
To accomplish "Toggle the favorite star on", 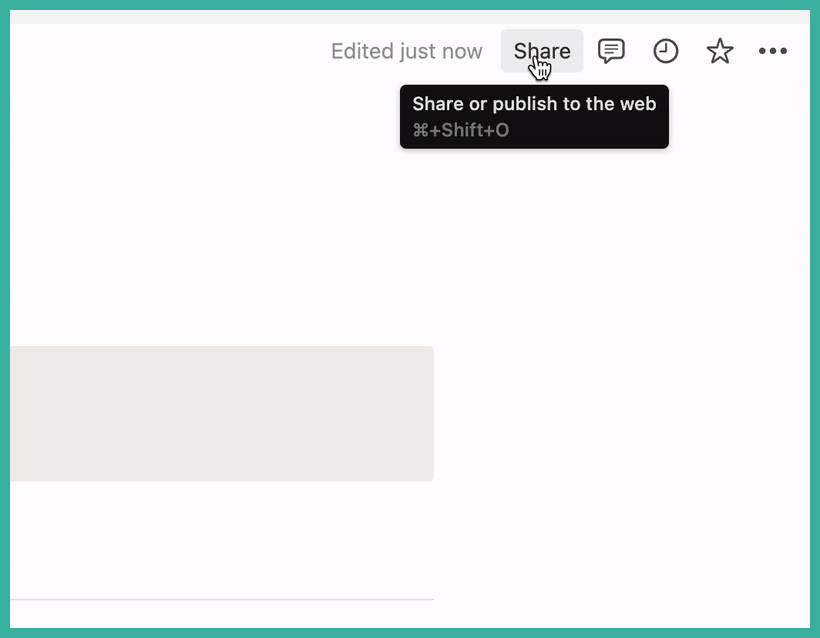I will point(720,51).
